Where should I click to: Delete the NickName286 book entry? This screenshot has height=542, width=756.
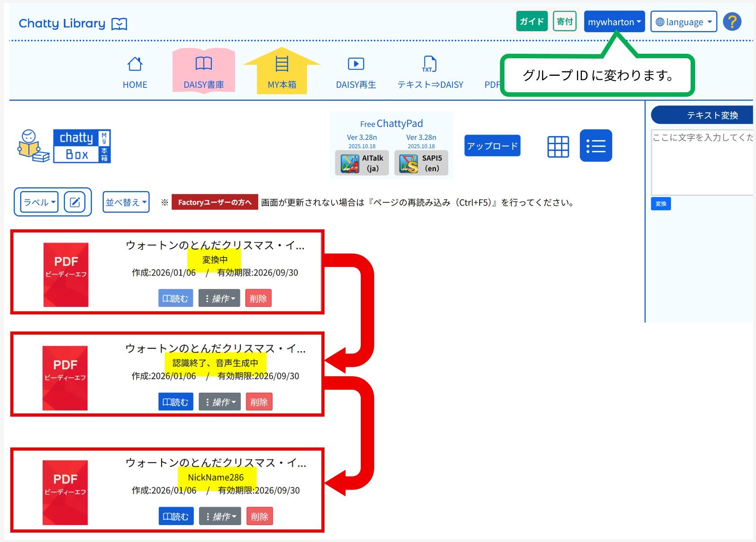pos(259,516)
